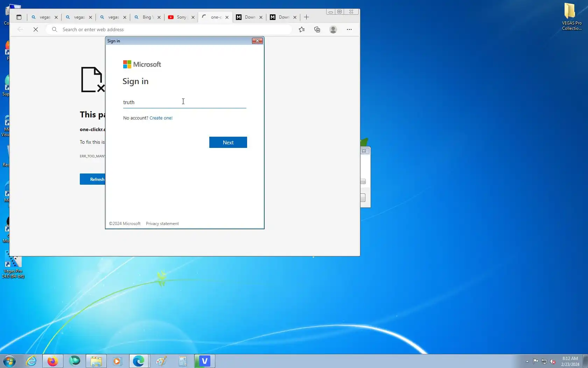Open the Favorites star menu
Screen dimensions: 588x368
[302, 29]
